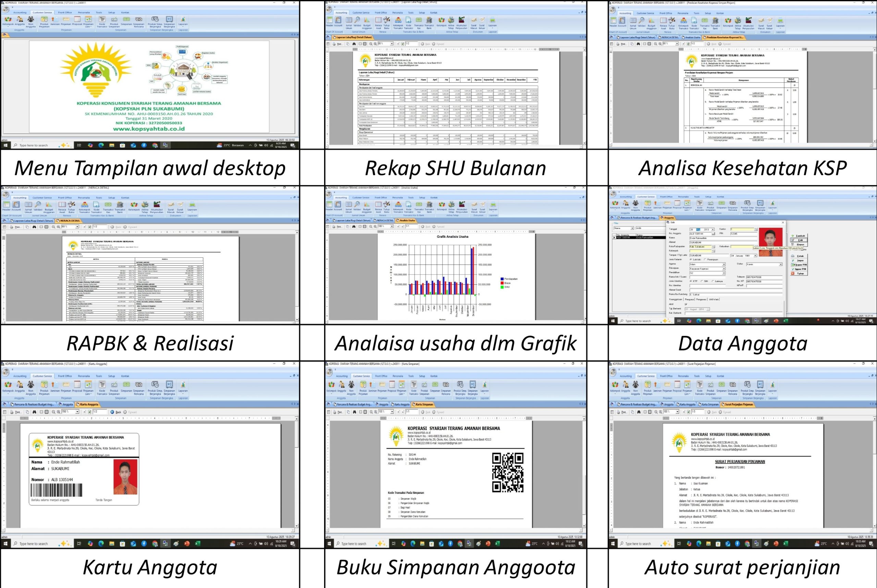Image resolution: width=877 pixels, height=588 pixels.
Task: Click Kode Transaksi icon in Menu Tampilan awal screenshot
Action: click(x=102, y=22)
